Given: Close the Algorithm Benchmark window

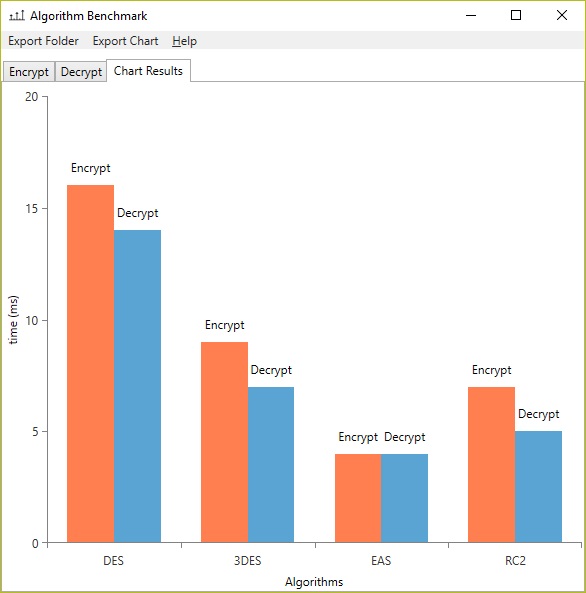Looking at the screenshot, I should coord(562,16).
